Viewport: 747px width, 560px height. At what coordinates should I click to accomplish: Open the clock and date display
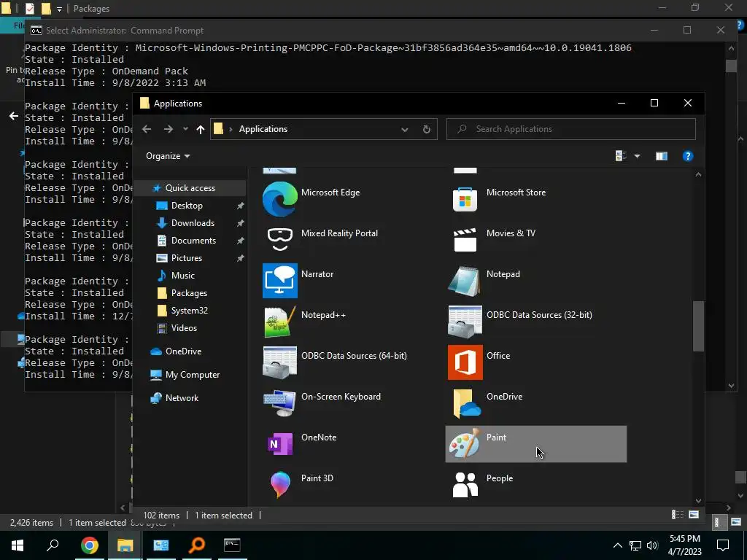pyautogui.click(x=684, y=545)
